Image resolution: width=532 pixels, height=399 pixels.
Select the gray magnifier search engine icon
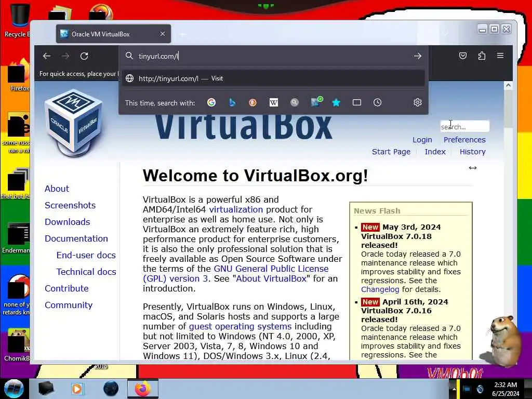tap(295, 102)
